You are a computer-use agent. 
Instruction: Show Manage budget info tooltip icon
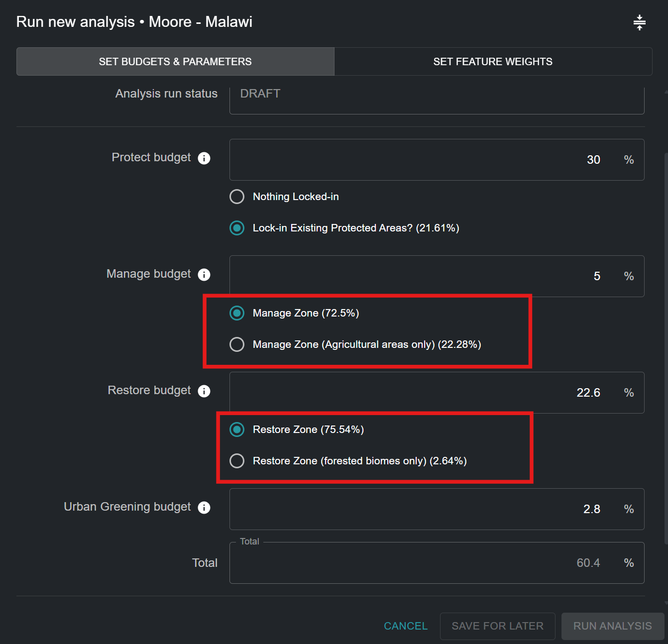click(204, 275)
